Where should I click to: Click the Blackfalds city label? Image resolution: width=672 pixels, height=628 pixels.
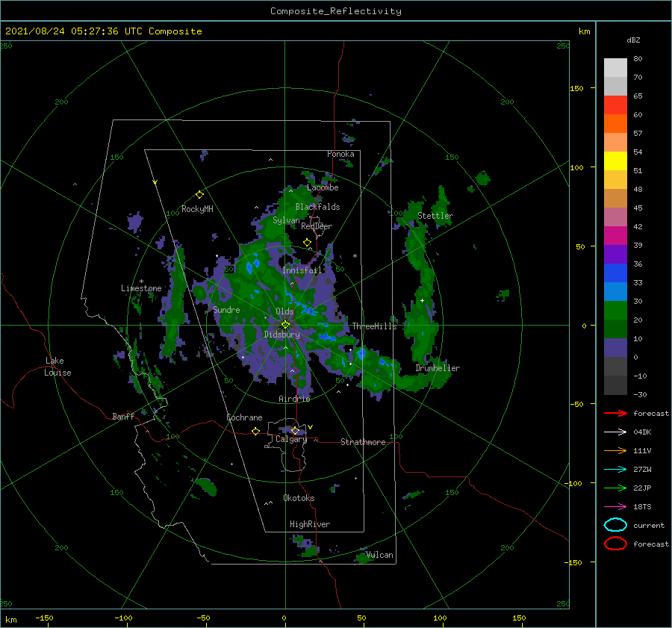tap(317, 207)
